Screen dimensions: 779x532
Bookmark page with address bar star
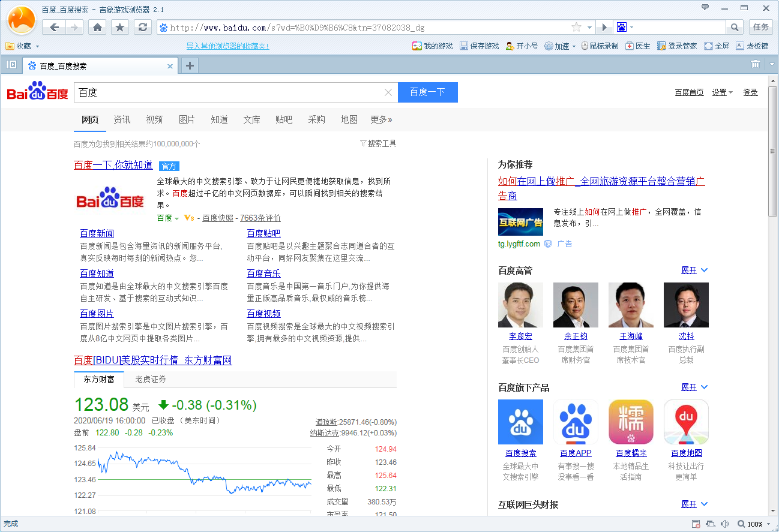point(576,28)
